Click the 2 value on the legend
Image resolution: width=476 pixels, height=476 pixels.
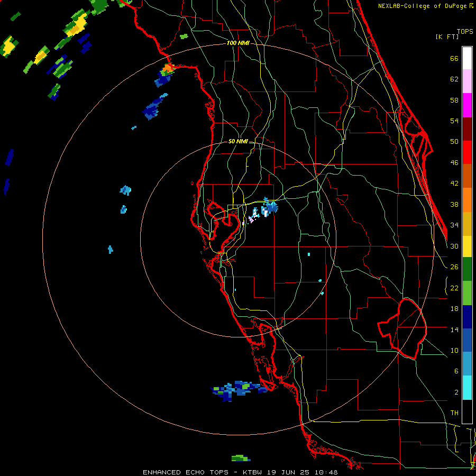pos(456,392)
